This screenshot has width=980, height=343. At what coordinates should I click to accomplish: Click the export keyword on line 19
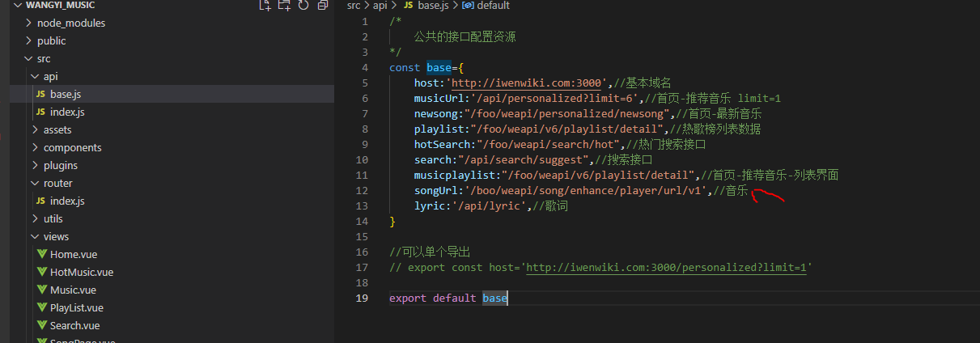pyautogui.click(x=408, y=299)
